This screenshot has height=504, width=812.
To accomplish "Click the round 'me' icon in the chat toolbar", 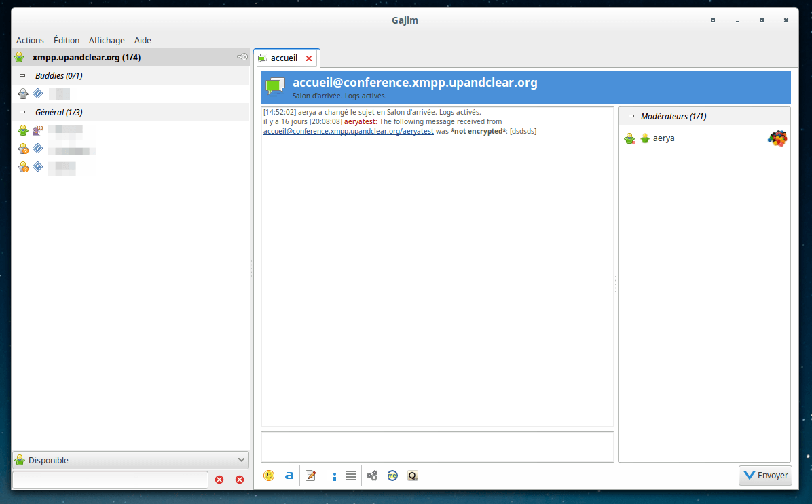I will click(392, 475).
